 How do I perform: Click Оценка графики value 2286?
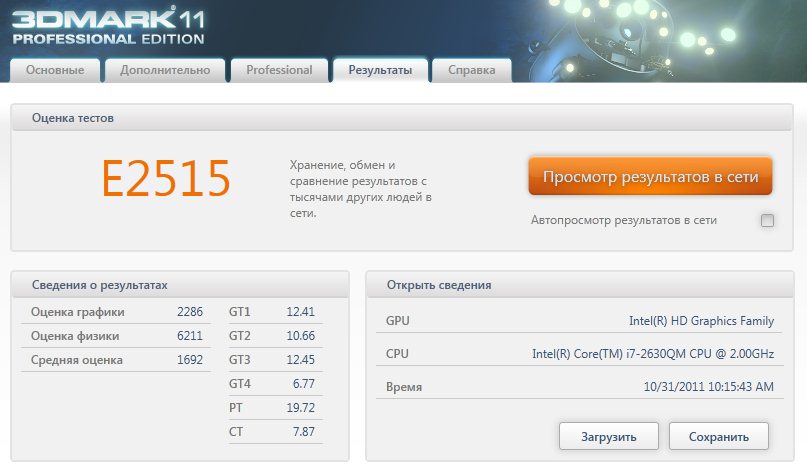190,312
